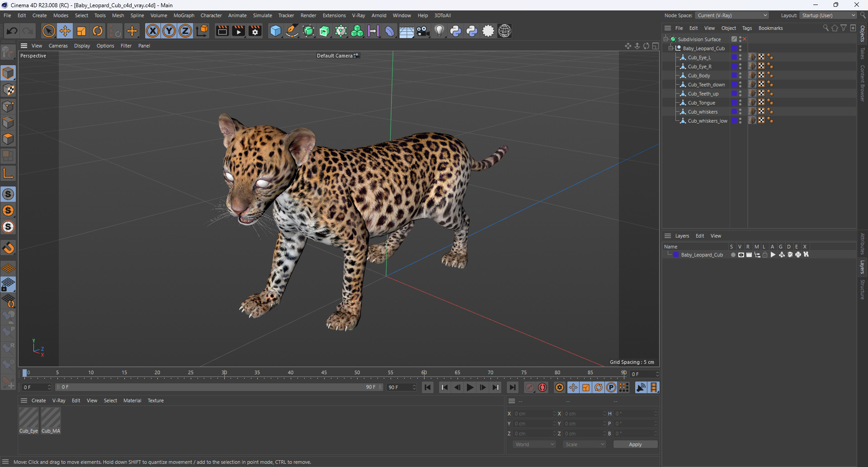Click frame 45 on the timeline ruler

(324, 373)
